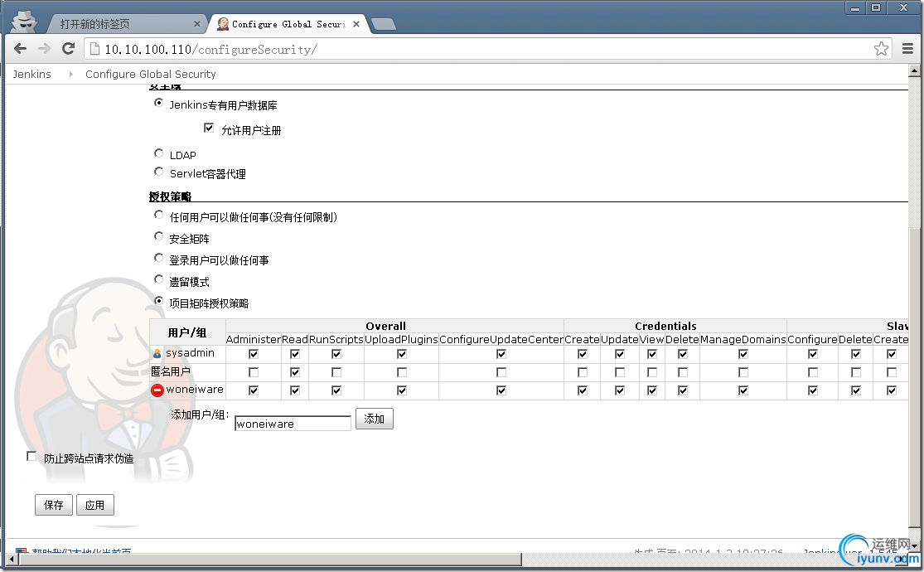Open the Chrome hamburger menu

point(907,49)
